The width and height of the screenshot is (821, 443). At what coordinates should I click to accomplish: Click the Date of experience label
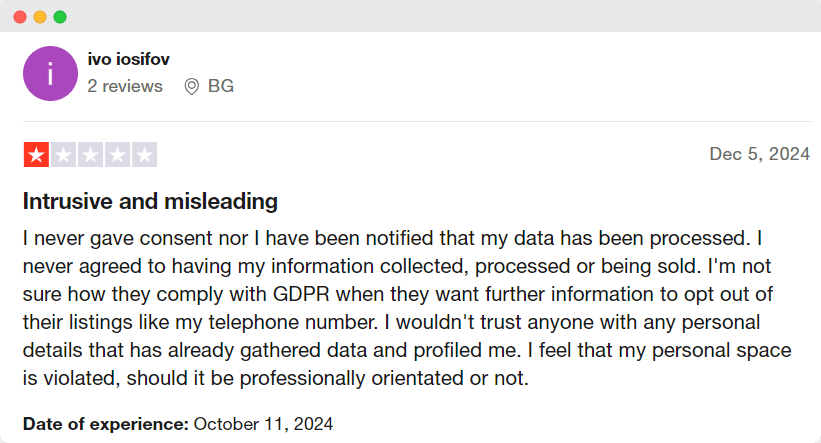coord(105,423)
